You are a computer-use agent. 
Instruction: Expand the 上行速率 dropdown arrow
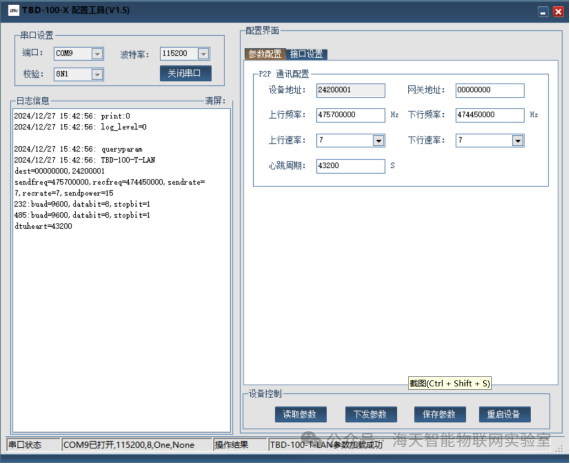(378, 140)
